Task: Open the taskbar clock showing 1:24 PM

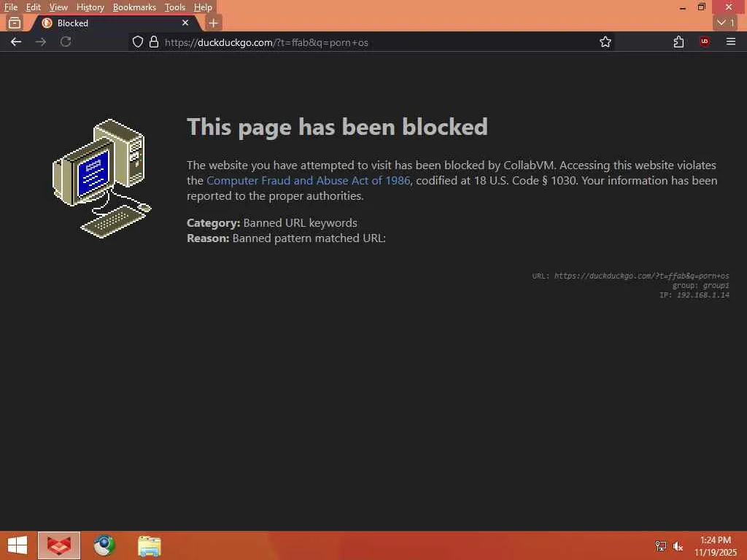Action: click(716, 546)
